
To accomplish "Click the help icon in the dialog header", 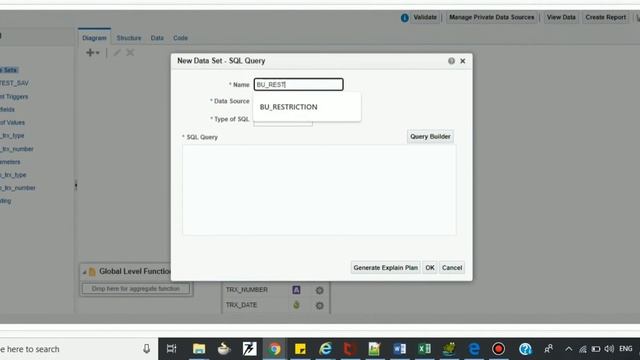I will tap(451, 61).
